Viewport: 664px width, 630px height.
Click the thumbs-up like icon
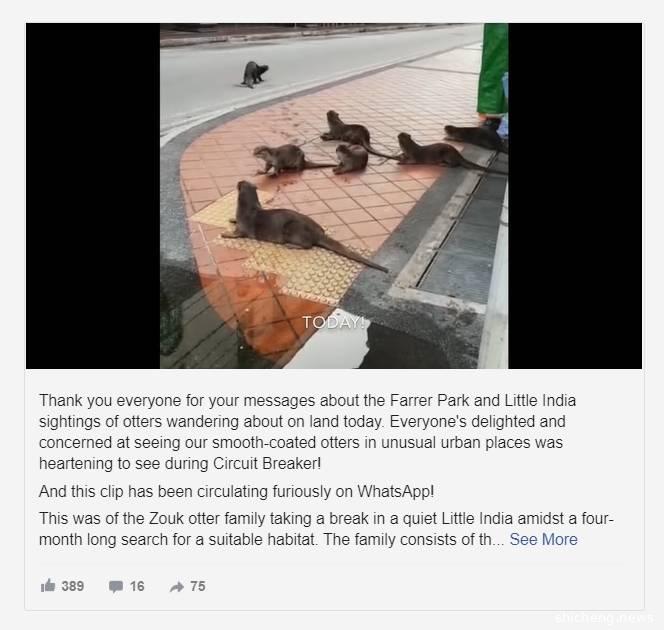point(48,586)
